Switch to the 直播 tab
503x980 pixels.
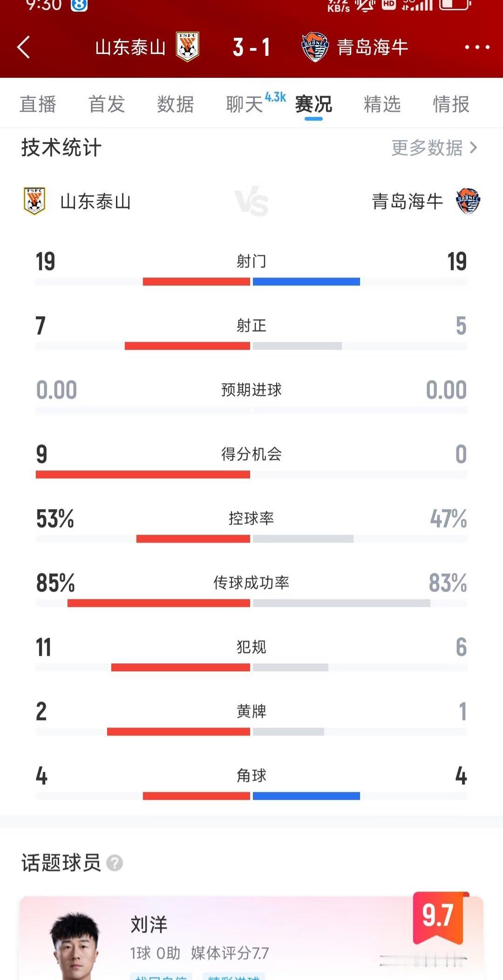[38, 104]
